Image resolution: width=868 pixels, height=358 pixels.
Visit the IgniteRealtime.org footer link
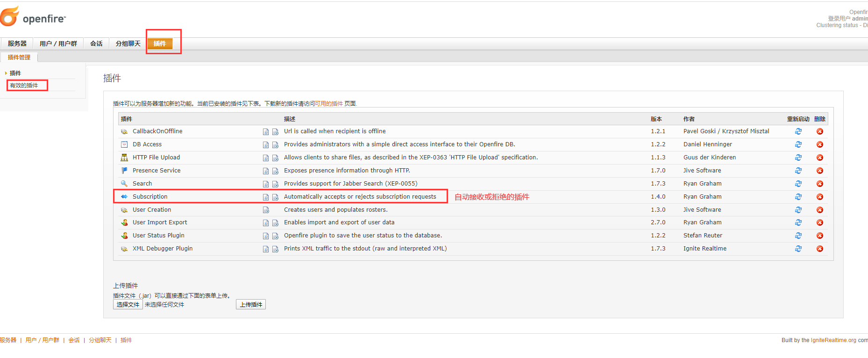[x=834, y=340]
